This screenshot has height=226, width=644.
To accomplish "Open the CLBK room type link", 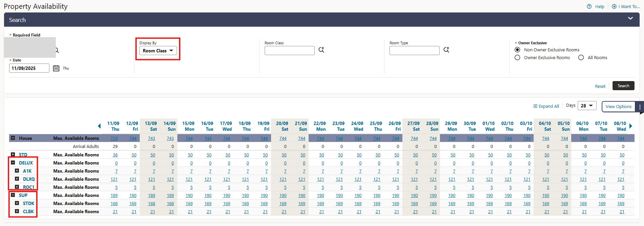I will pyautogui.click(x=28, y=211).
